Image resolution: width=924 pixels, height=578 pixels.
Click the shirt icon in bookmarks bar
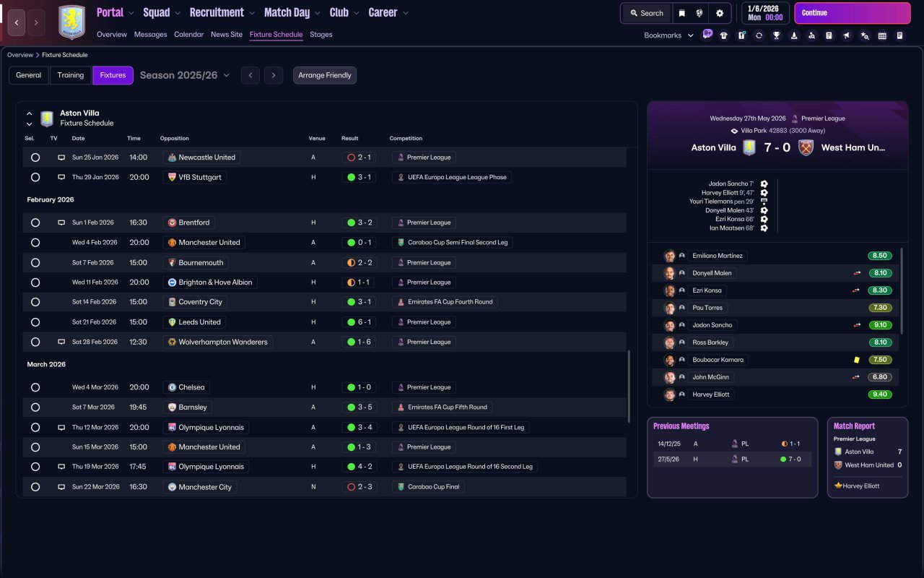pos(724,35)
